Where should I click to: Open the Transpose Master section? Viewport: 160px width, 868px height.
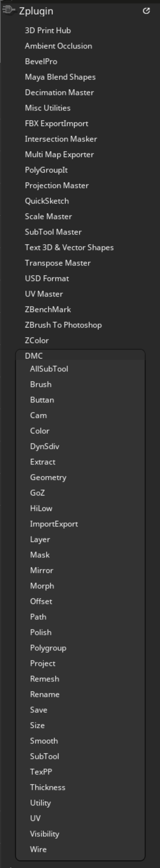(x=58, y=263)
